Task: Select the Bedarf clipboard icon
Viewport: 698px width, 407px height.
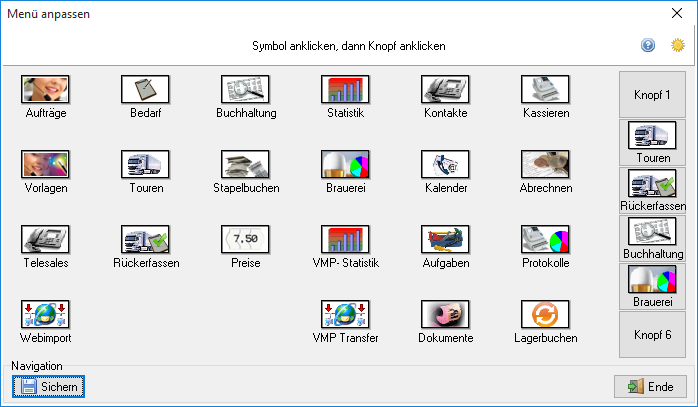Action: pos(145,89)
